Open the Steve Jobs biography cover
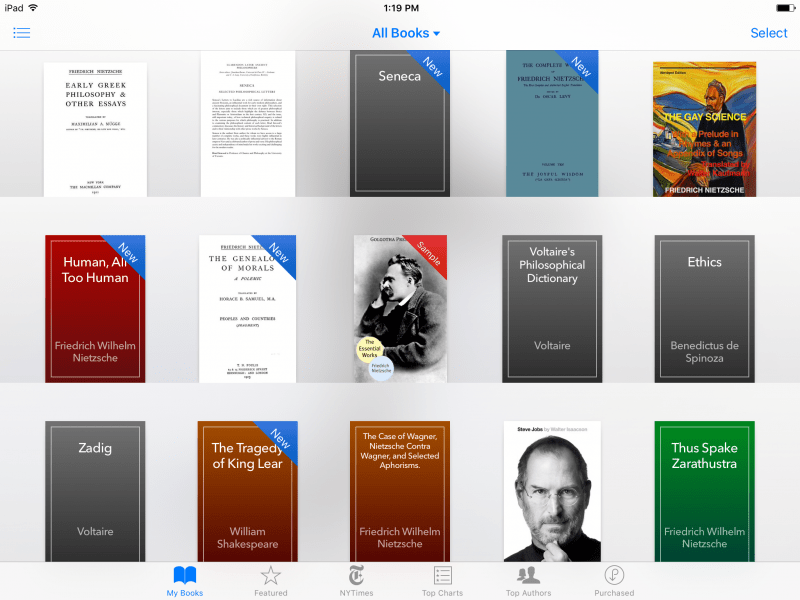This screenshot has width=800, height=600. click(552, 492)
